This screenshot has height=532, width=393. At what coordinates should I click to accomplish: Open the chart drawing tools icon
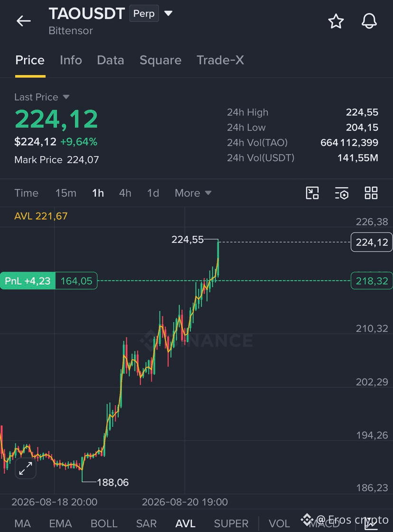(312, 193)
